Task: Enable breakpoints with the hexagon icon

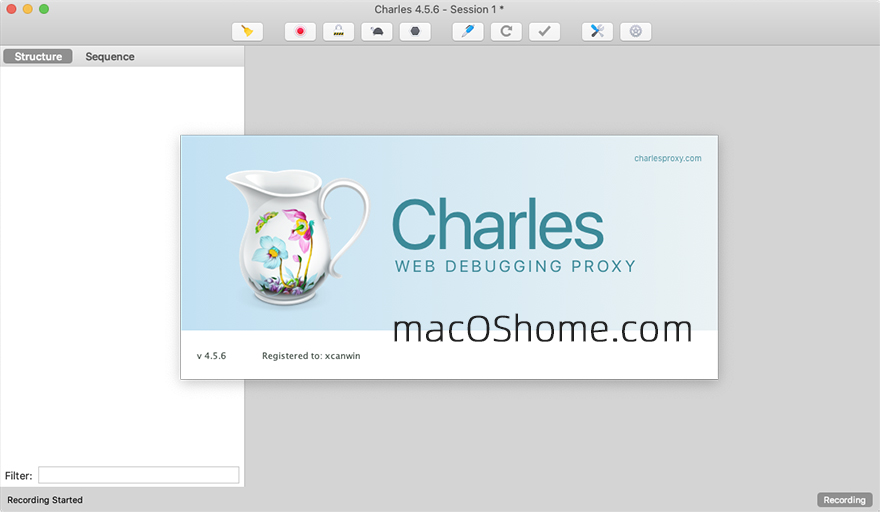Action: [414, 32]
